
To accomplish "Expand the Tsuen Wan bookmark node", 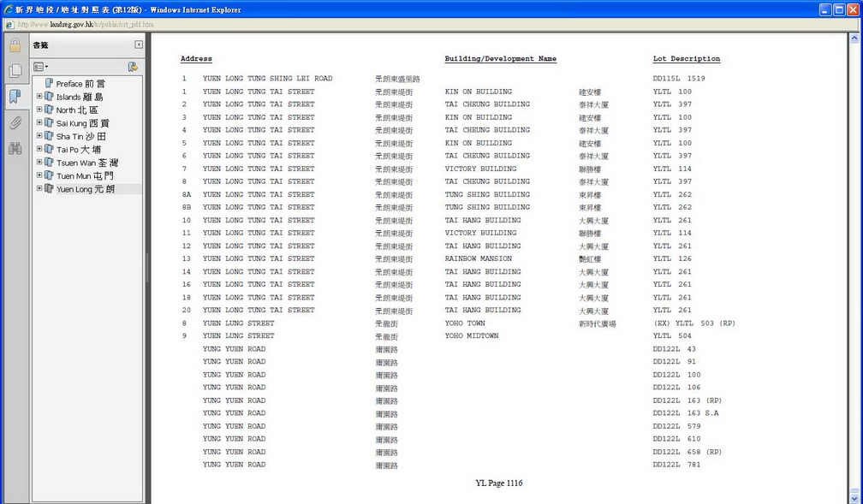I will tap(39, 163).
